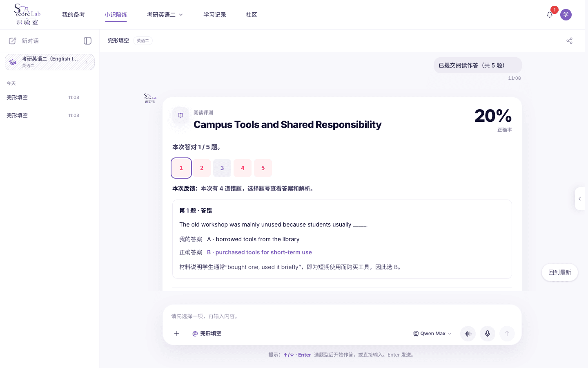Image resolution: width=588 pixels, height=368 pixels.
Task: Navigate to the 社区 tab
Action: 252,15
